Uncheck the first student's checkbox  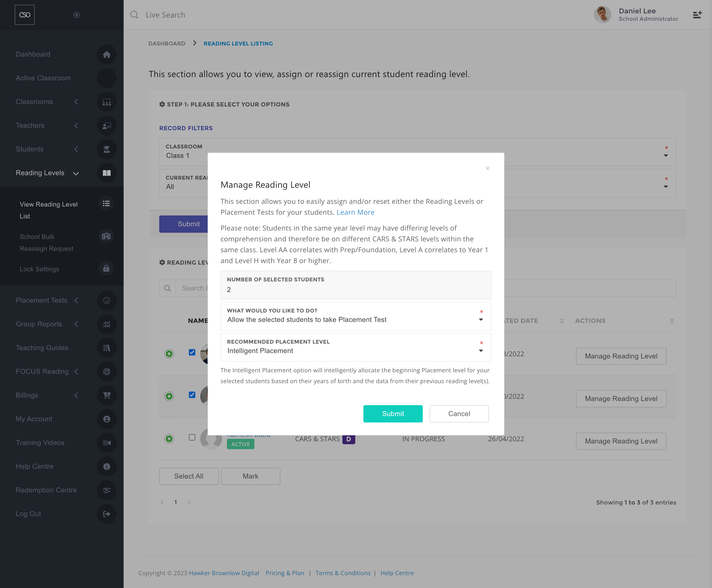tap(192, 352)
